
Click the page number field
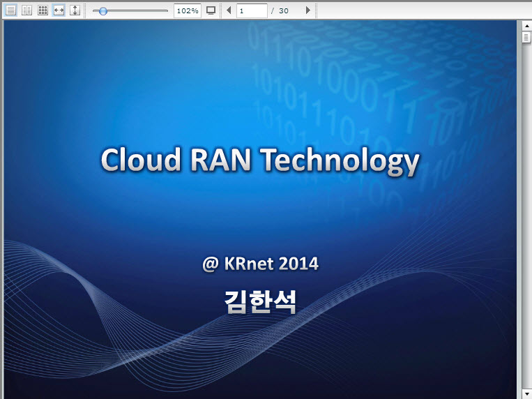[252, 11]
